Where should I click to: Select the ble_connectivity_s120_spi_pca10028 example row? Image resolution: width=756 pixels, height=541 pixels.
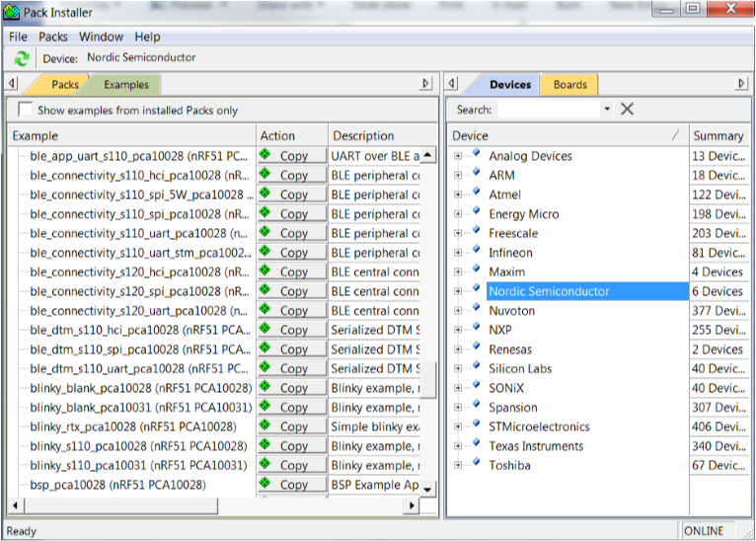pos(139,291)
